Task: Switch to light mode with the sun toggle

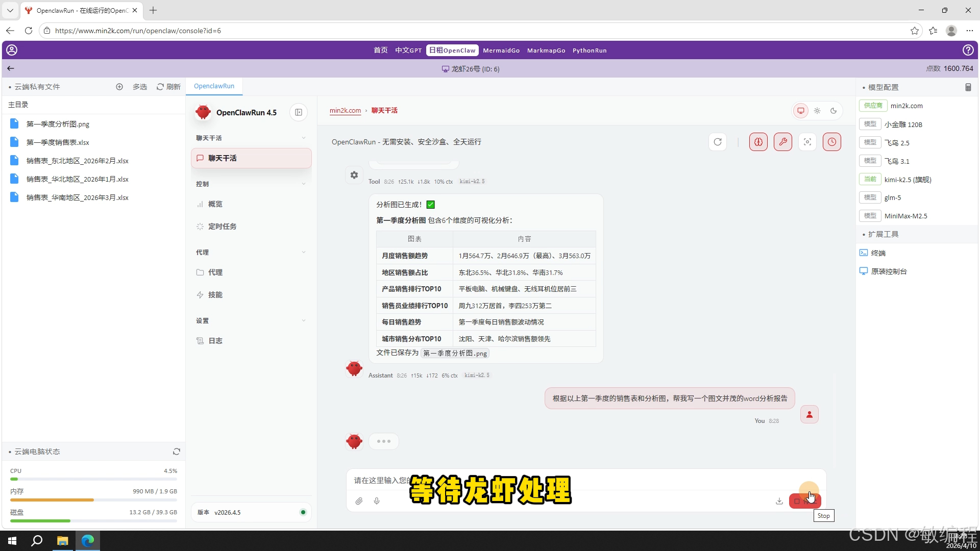Action: coord(818,111)
